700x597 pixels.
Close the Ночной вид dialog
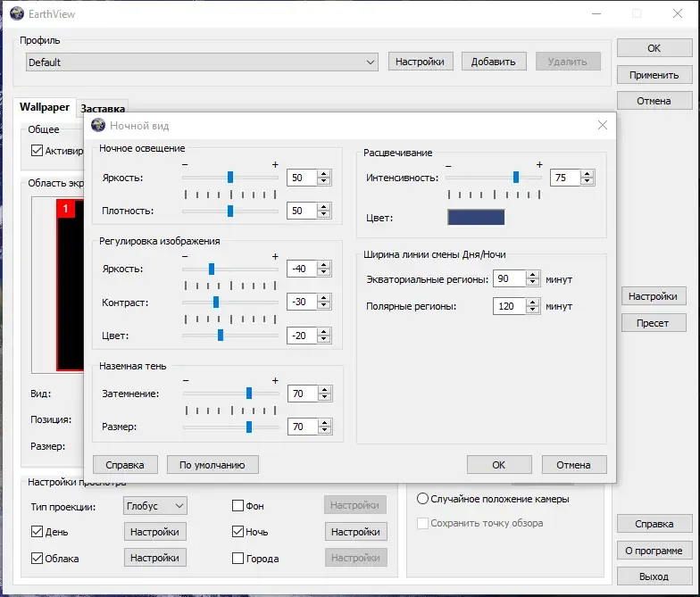[602, 125]
